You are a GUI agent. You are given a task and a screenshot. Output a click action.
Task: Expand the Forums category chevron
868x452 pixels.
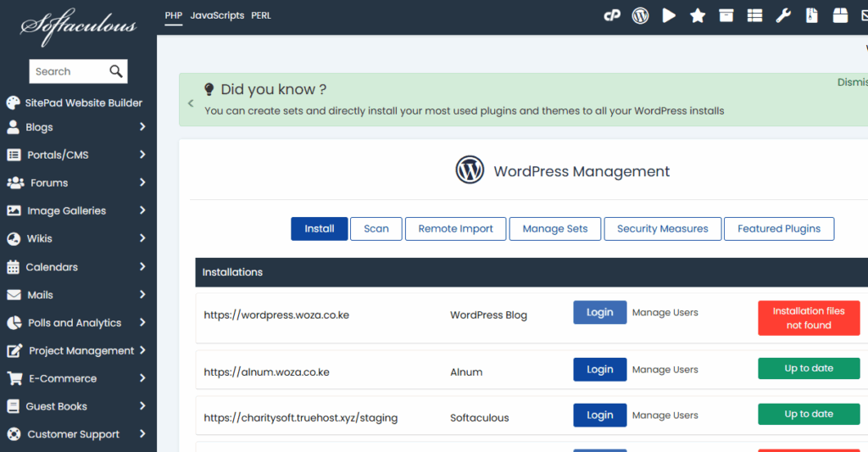tap(142, 182)
